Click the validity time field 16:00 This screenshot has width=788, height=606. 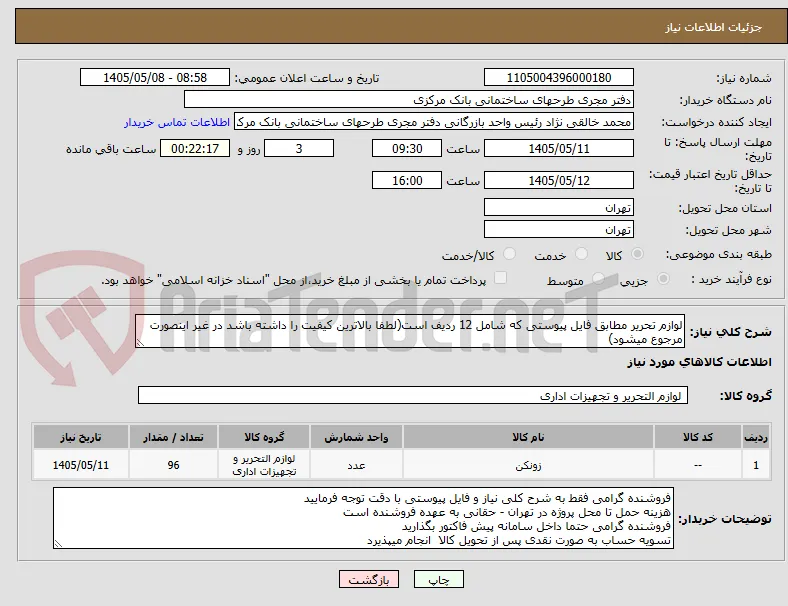click(407, 180)
